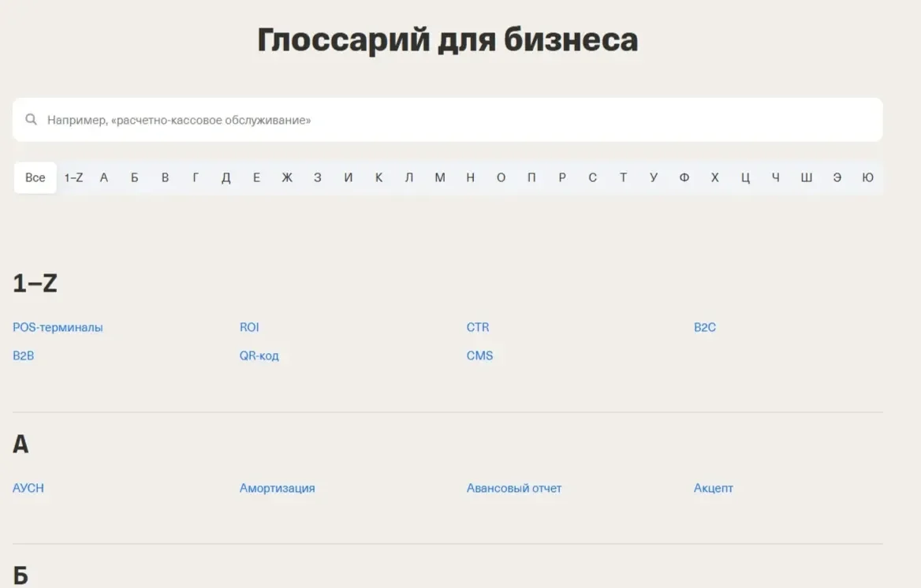
Task: Filter glossary by letter Ш
Action: (x=807, y=177)
